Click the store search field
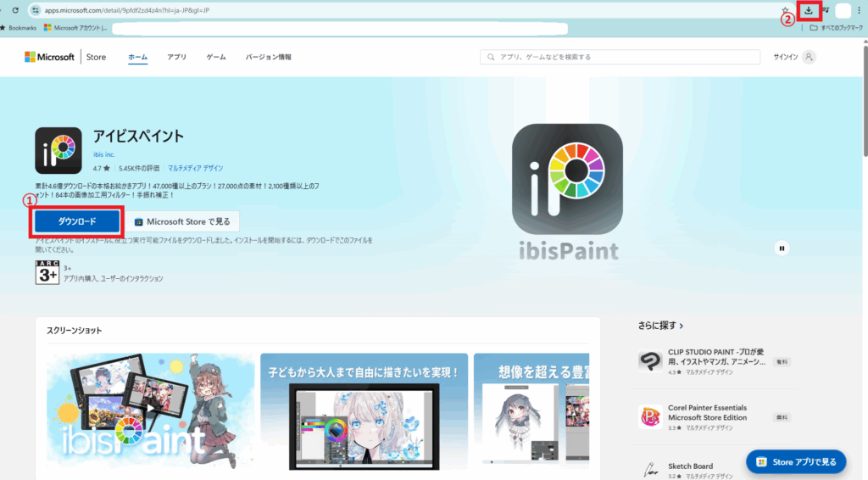The height and width of the screenshot is (480, 868). (x=620, y=57)
